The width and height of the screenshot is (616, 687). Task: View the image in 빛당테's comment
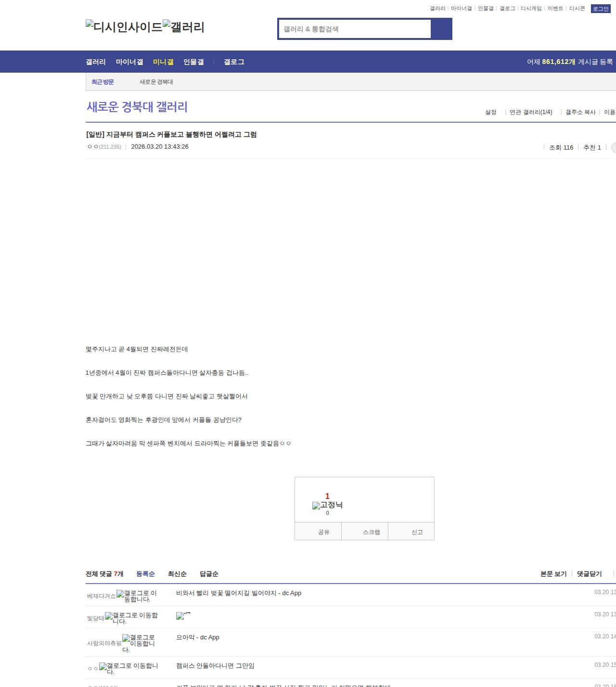(183, 615)
